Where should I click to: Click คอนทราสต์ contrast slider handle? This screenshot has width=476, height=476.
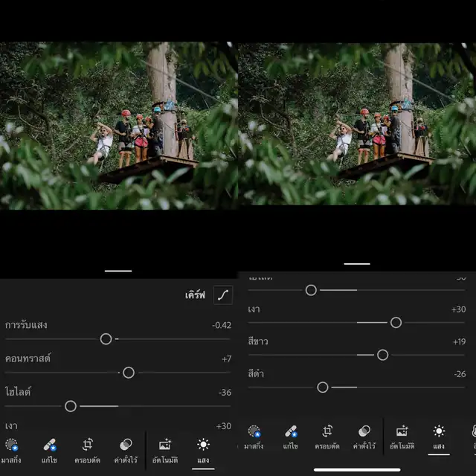point(129,373)
